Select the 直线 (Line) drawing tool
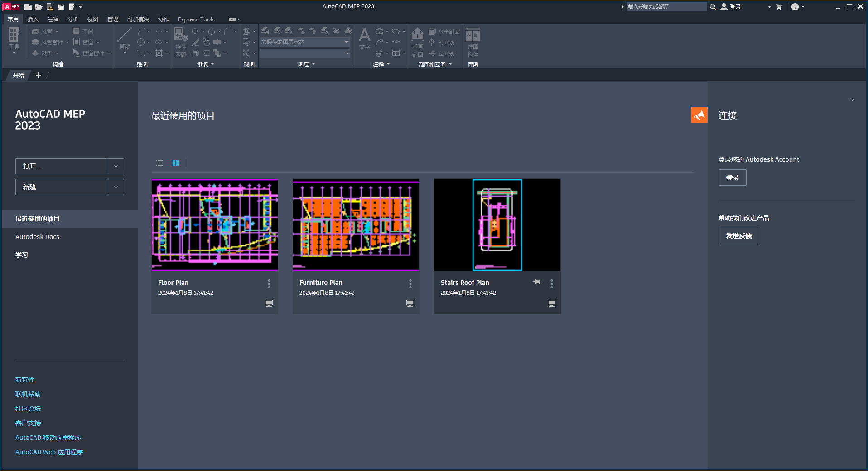 (x=124, y=41)
